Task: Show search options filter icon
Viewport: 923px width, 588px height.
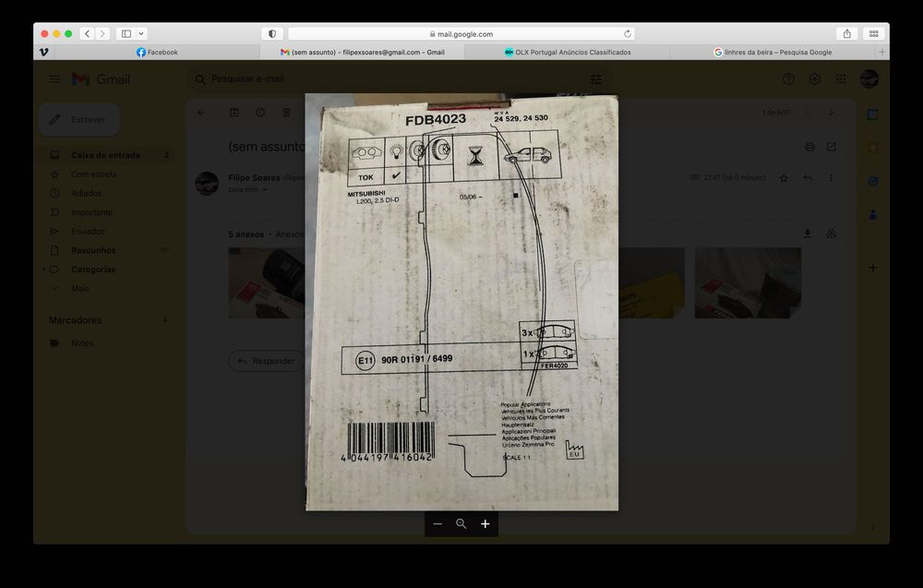Action: pyautogui.click(x=596, y=78)
